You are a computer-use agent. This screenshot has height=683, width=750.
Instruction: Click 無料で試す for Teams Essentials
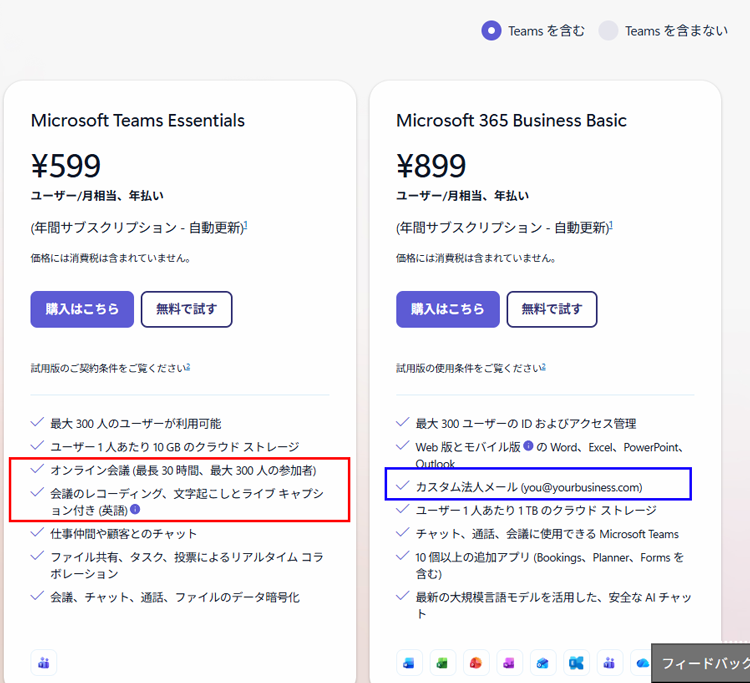coord(187,309)
